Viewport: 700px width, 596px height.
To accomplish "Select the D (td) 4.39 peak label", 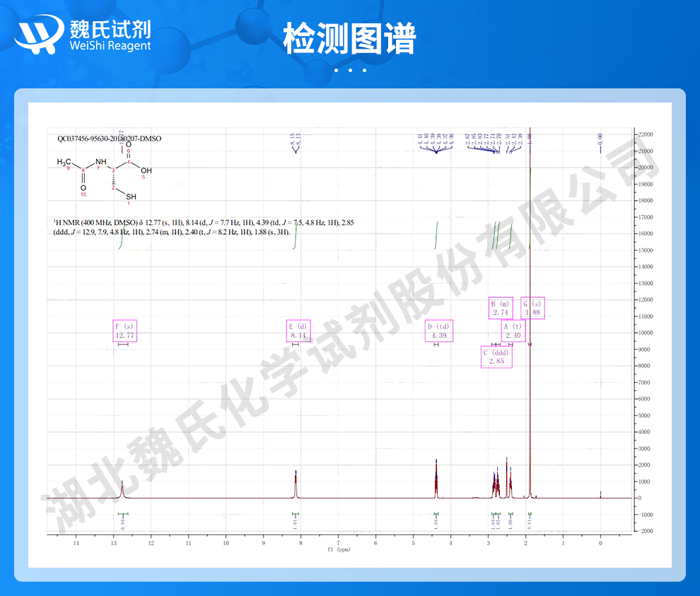I will 438,331.
